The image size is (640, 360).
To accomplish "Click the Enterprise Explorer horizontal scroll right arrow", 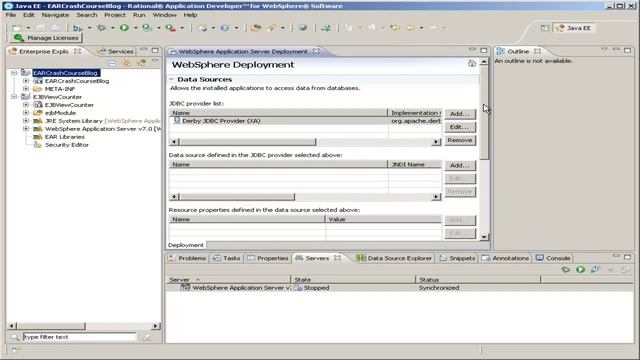I will point(156,326).
